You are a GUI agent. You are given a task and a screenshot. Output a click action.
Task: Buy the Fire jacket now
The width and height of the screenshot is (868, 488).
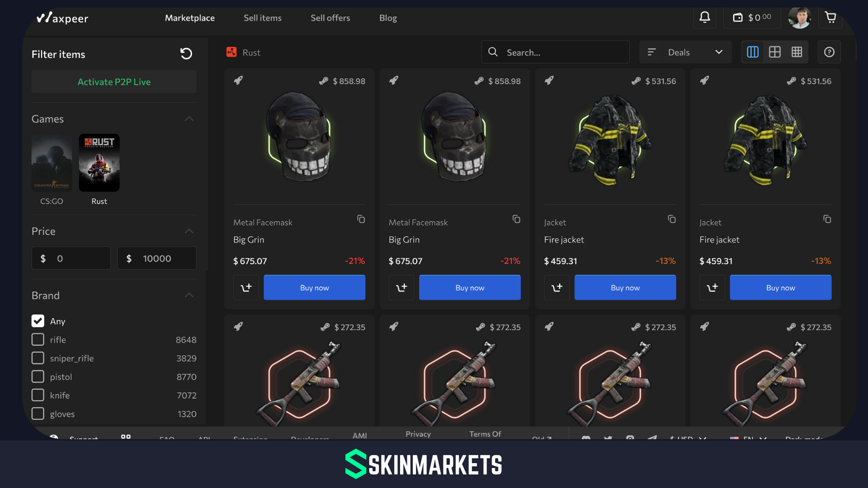click(625, 287)
